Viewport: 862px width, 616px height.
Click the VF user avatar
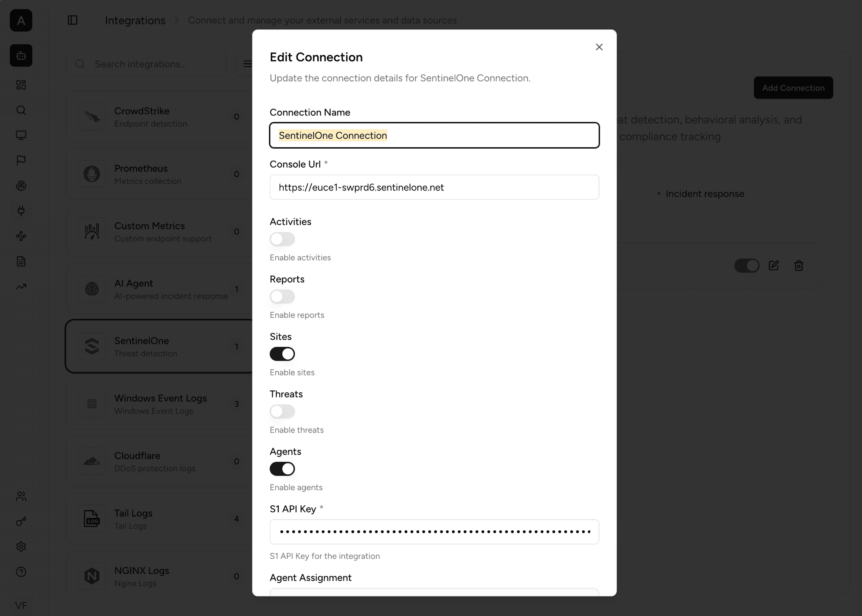point(21,605)
